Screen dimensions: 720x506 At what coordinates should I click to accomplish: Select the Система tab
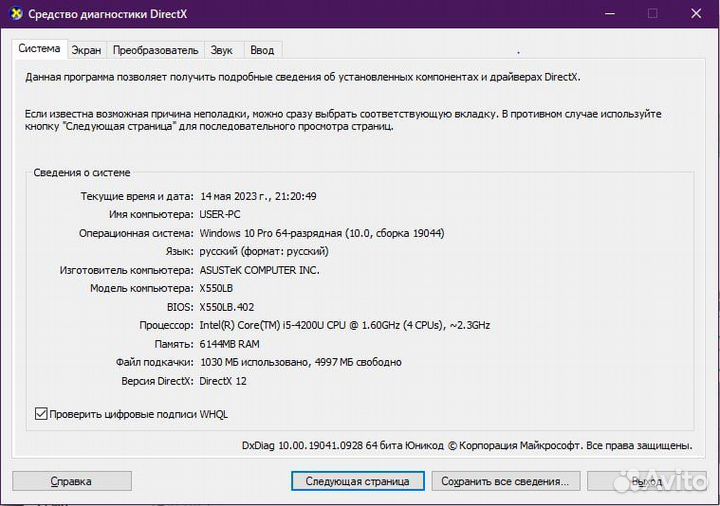pyautogui.click(x=39, y=49)
